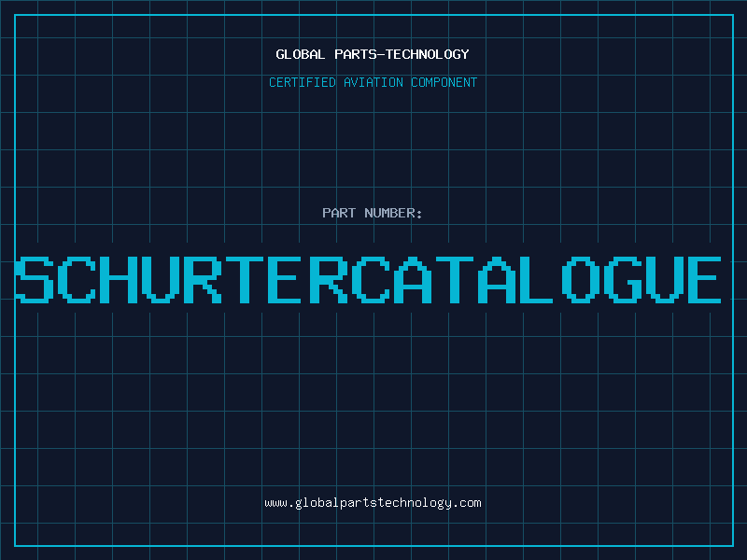Click the first letter S of the part number

click(x=36, y=280)
